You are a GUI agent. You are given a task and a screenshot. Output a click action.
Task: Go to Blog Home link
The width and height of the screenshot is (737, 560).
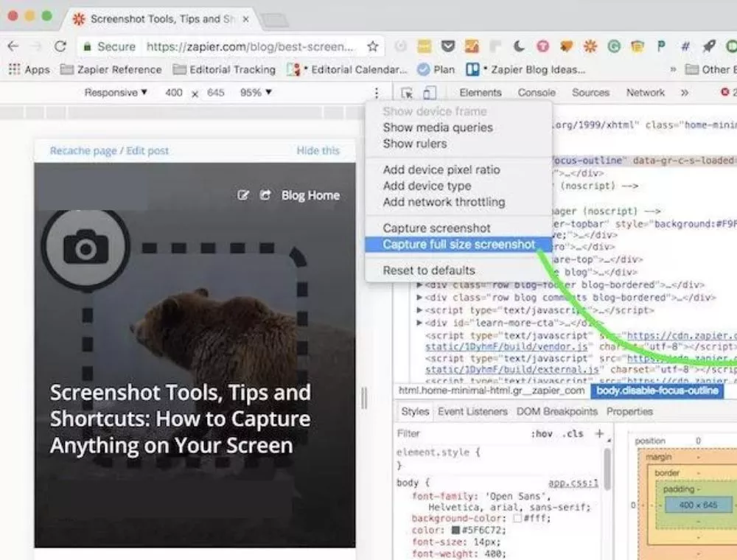(310, 195)
